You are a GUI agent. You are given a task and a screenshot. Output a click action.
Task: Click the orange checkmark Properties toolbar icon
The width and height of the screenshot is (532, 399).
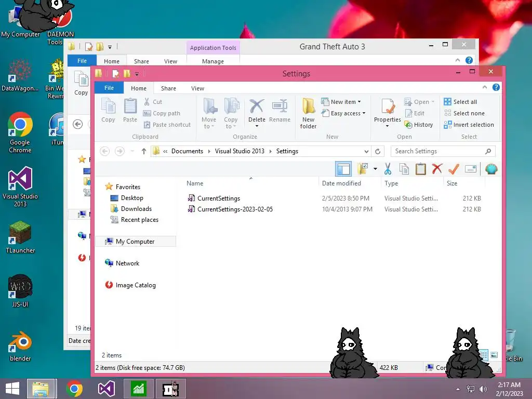click(454, 169)
